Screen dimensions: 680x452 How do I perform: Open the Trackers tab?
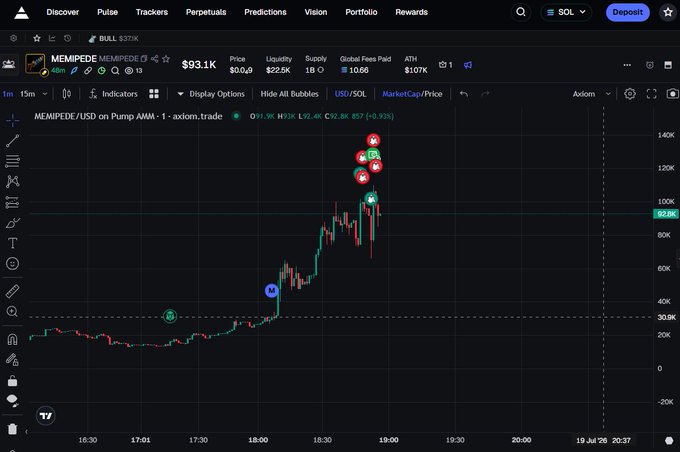click(152, 12)
